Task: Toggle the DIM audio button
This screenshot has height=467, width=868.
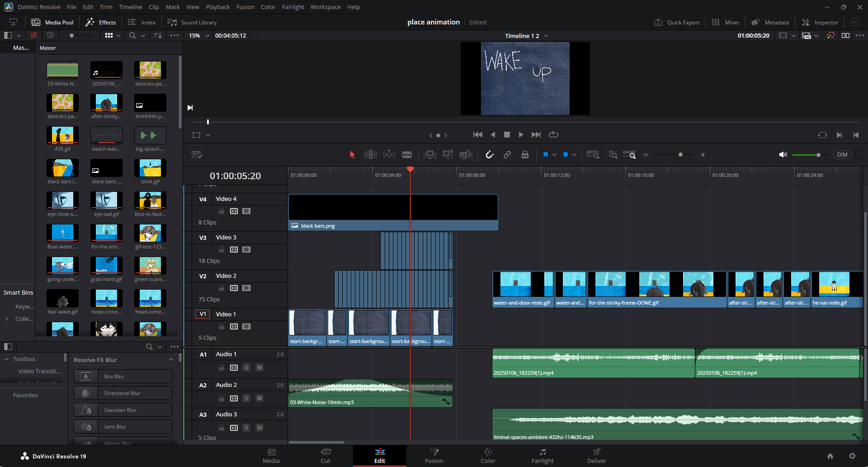Action: 842,155
